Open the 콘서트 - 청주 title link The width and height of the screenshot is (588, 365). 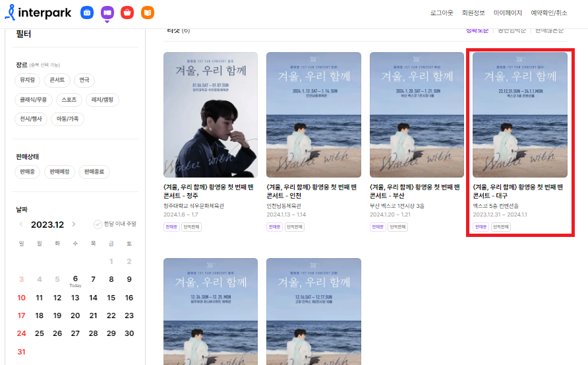[208, 191]
